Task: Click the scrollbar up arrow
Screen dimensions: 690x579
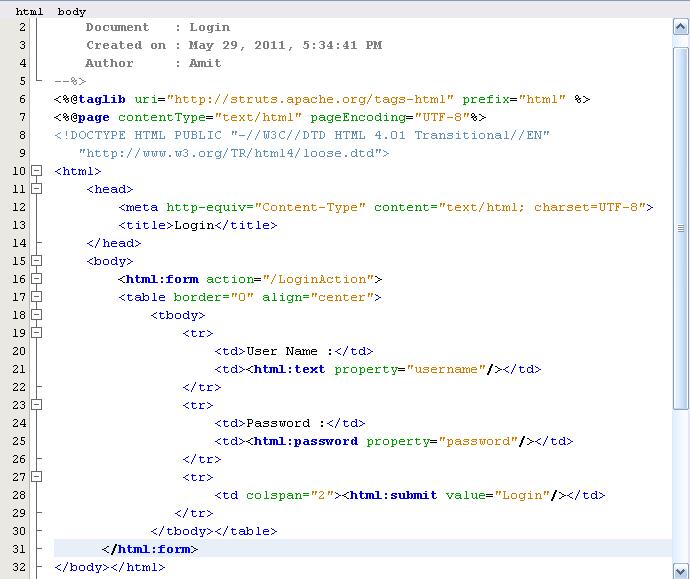Action: point(680,27)
